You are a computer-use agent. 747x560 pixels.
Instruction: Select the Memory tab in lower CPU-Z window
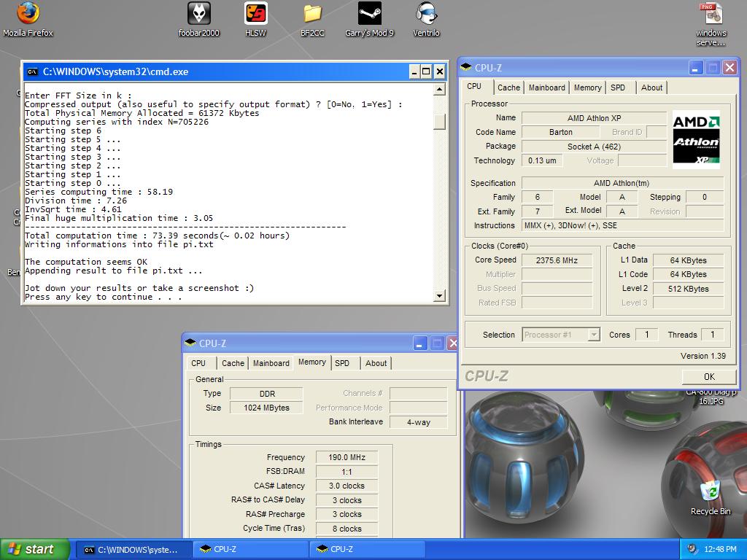coord(311,362)
